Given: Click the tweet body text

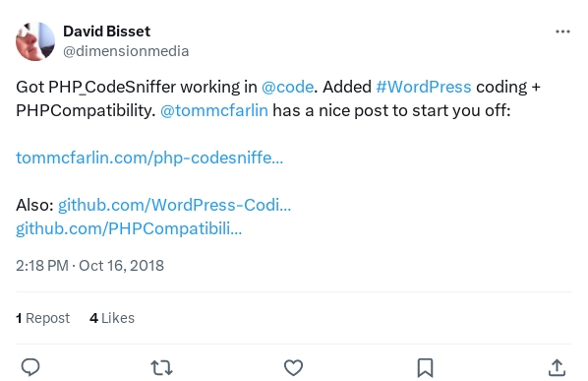Looking at the screenshot, I should (x=278, y=98).
